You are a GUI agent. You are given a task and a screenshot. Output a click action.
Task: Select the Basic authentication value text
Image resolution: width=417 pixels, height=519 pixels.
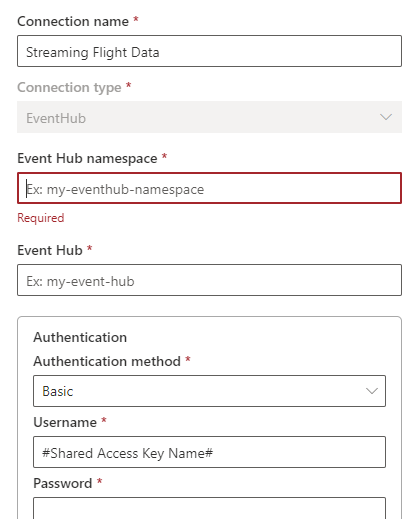(58, 391)
